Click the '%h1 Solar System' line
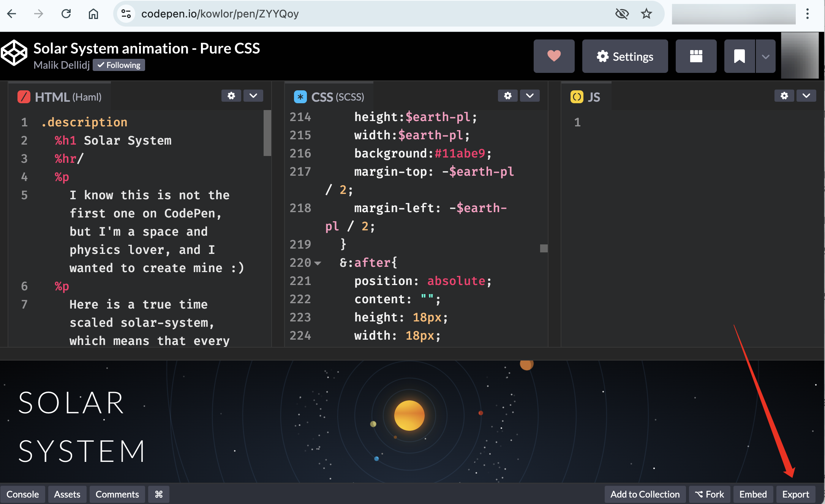 click(x=113, y=140)
